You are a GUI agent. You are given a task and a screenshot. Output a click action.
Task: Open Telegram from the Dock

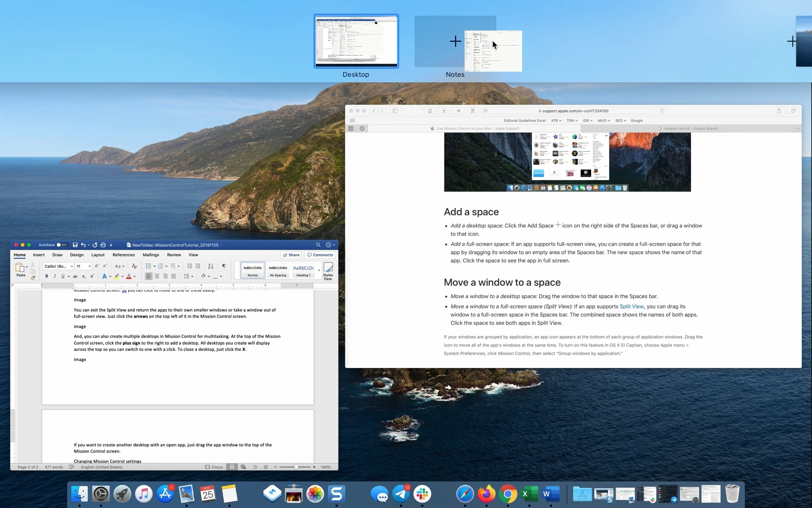[401, 494]
